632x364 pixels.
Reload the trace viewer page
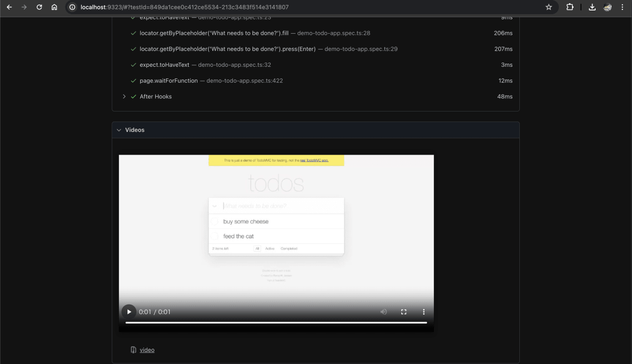pos(39,7)
